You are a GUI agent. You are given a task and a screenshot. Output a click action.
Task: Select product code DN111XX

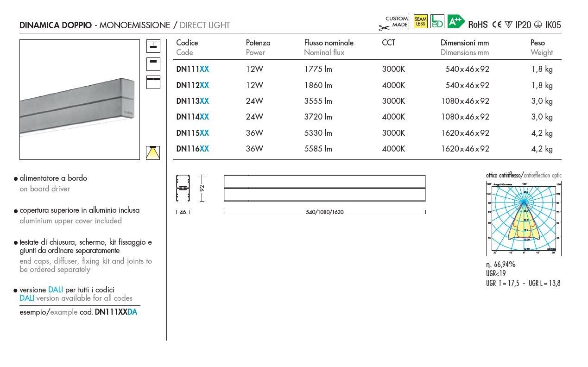pos(192,70)
